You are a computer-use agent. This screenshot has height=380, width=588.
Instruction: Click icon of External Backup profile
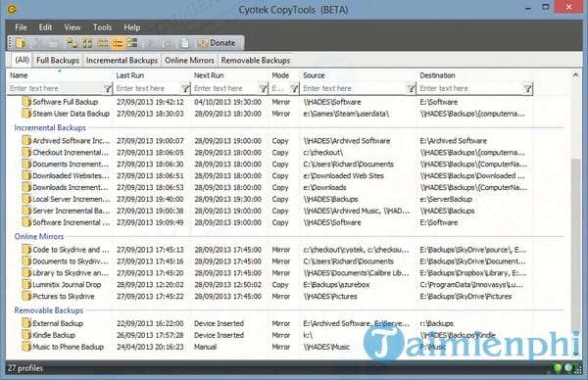pyautogui.click(x=26, y=323)
